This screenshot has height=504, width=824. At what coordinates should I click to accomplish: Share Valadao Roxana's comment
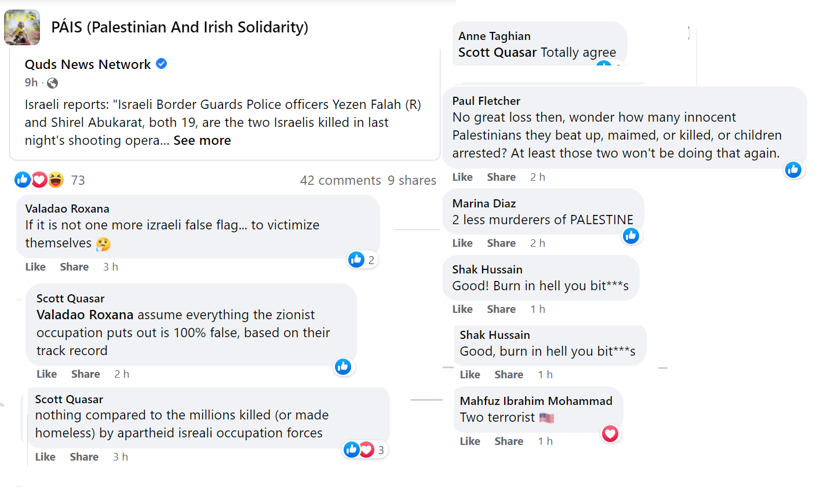point(74,266)
